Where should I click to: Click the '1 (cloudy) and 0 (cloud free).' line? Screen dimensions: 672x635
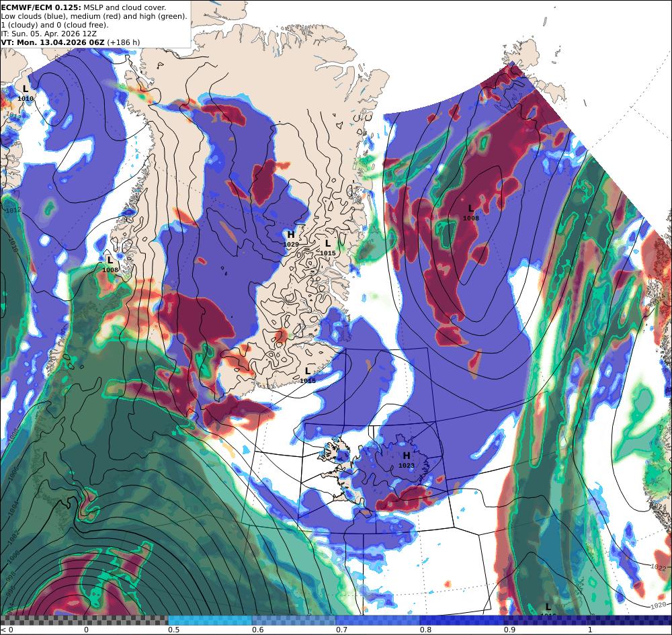pyautogui.click(x=54, y=25)
